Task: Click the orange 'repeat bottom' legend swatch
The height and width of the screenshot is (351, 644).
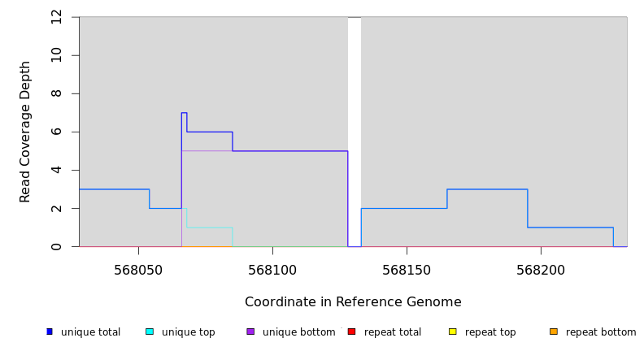Action: click(554, 331)
